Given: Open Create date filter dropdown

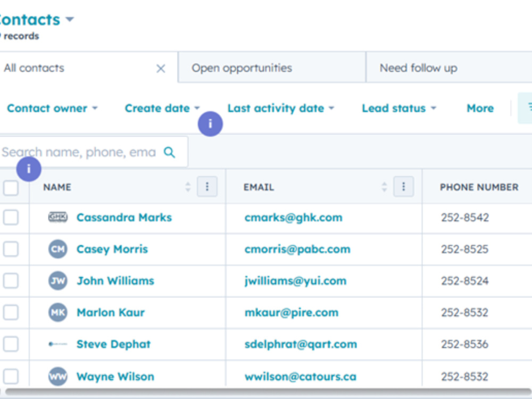Looking at the screenshot, I should click(x=162, y=108).
